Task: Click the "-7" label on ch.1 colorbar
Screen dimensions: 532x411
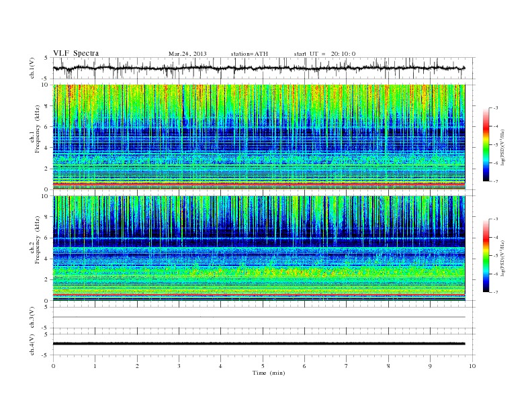Action: tap(496, 181)
